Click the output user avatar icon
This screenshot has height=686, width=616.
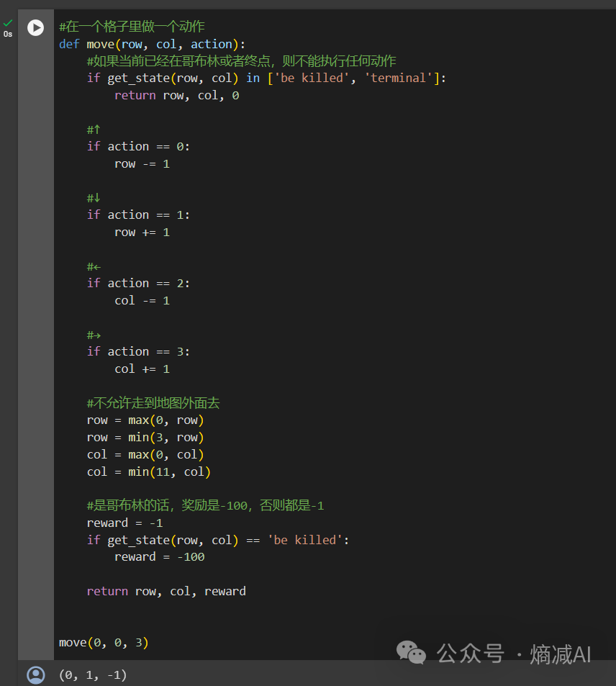36,674
